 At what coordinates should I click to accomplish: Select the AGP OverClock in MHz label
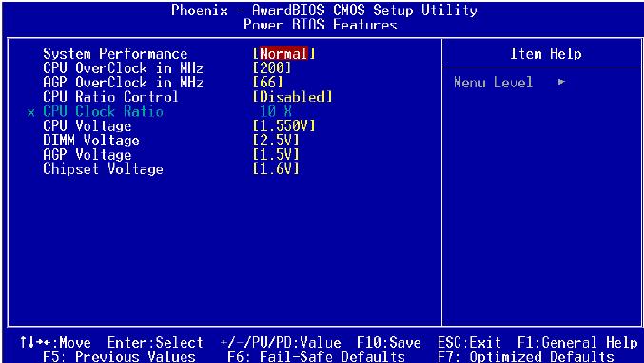coord(123,83)
